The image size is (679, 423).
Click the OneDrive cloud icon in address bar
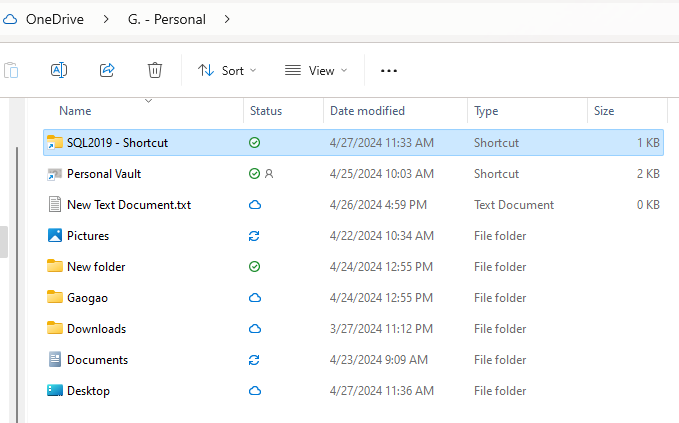(x=11, y=18)
